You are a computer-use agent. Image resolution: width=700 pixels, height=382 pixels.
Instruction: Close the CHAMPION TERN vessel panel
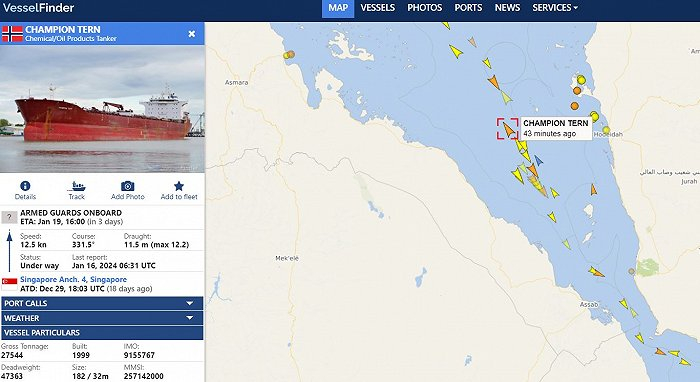pos(192,34)
